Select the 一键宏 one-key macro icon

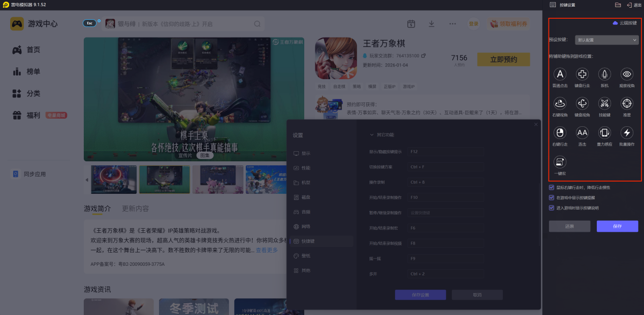(x=560, y=162)
